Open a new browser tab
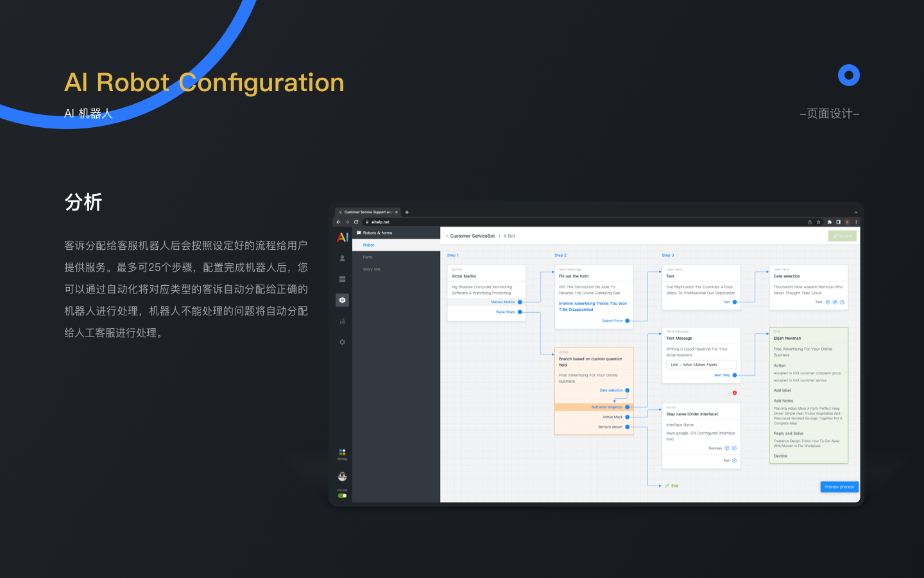924x578 pixels. 407,212
